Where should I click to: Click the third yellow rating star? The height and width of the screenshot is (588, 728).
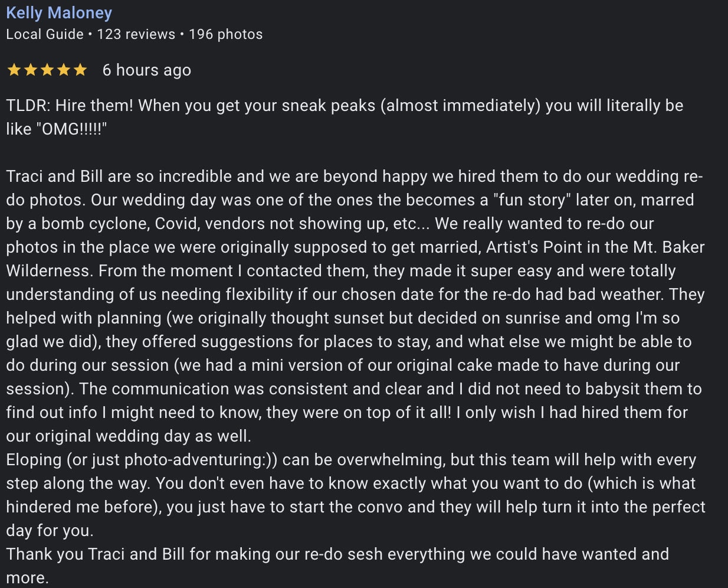point(47,70)
